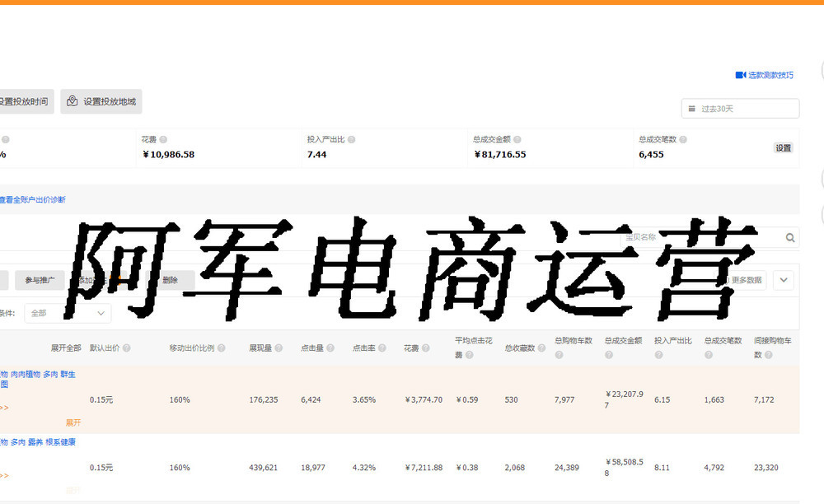Click the ¥10,986.58 total 花费 value
Viewport: 824px width, 504px height.
coord(168,154)
